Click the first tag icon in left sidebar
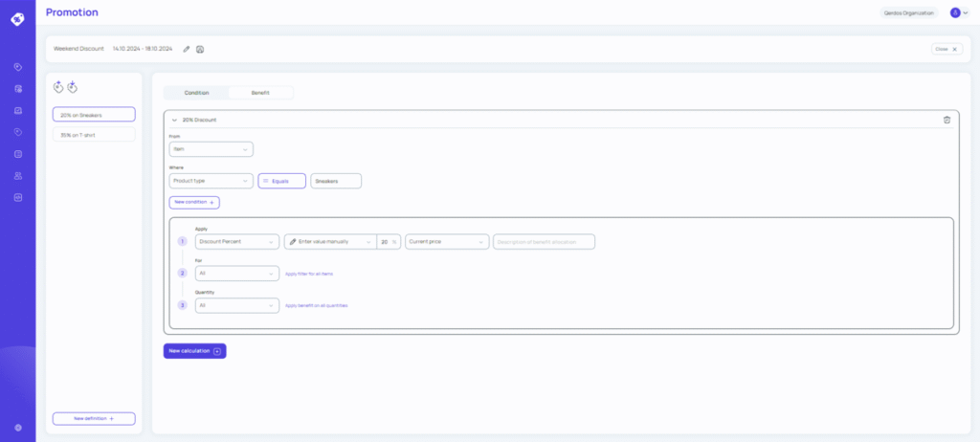The width and height of the screenshot is (980, 442). (x=18, y=67)
